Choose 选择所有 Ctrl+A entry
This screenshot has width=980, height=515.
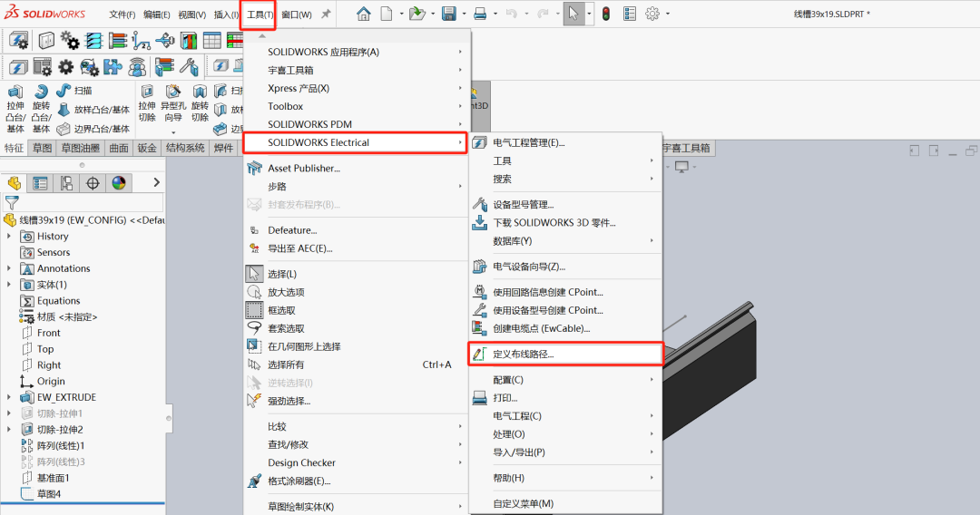357,364
